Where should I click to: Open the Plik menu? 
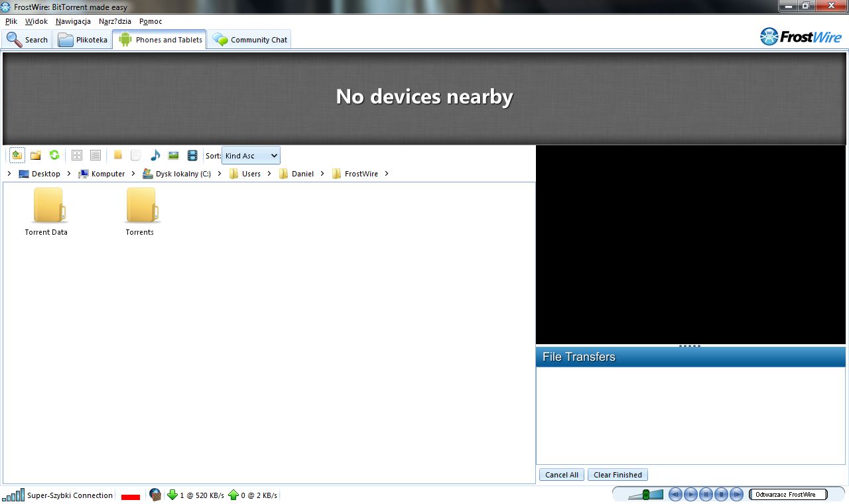point(11,21)
